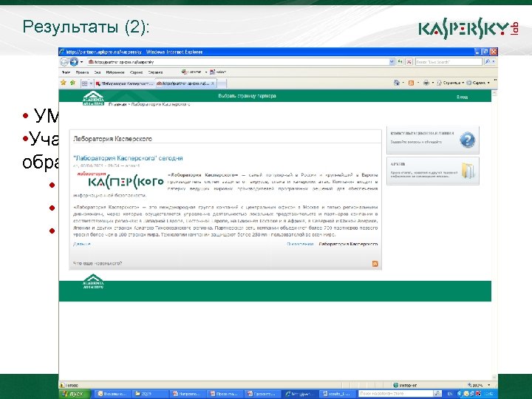Close the active partner.apkpro.ru tab

213,83
